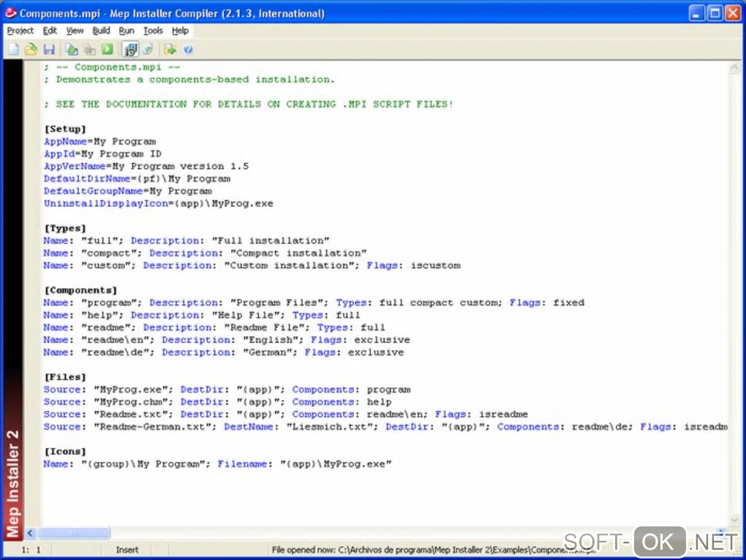746x560 pixels.
Task: Open the View menu
Action: tap(75, 31)
